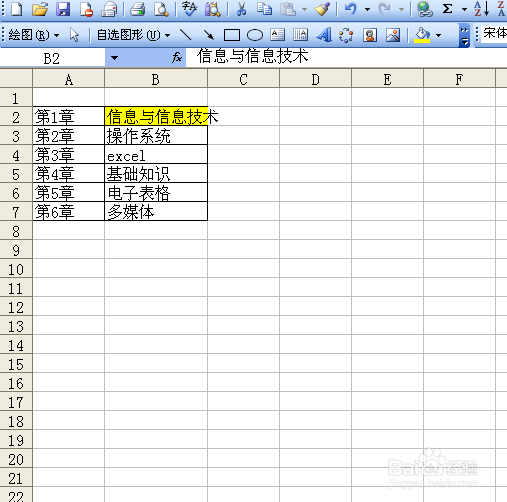Open the Redo history dropdown arrow
Viewport: 507px width, 502px height.
[x=401, y=9]
